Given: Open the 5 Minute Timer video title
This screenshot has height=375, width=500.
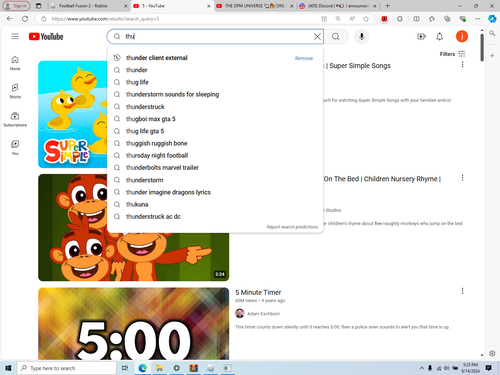Looking at the screenshot, I should [258, 292].
